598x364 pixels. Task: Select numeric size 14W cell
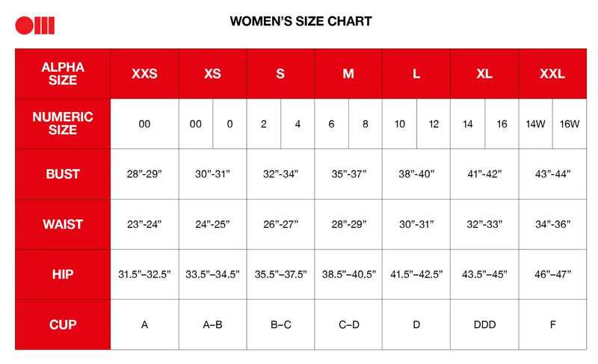(x=535, y=124)
